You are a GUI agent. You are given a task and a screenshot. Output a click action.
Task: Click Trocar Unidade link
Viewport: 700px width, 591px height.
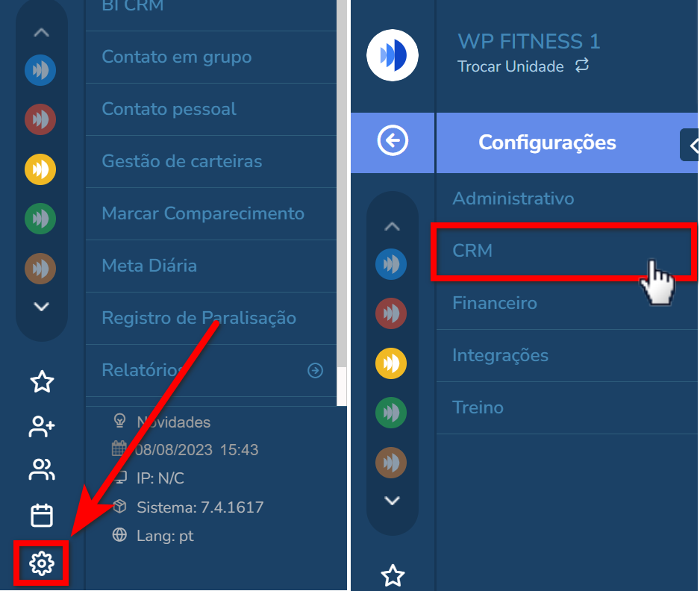[510, 66]
